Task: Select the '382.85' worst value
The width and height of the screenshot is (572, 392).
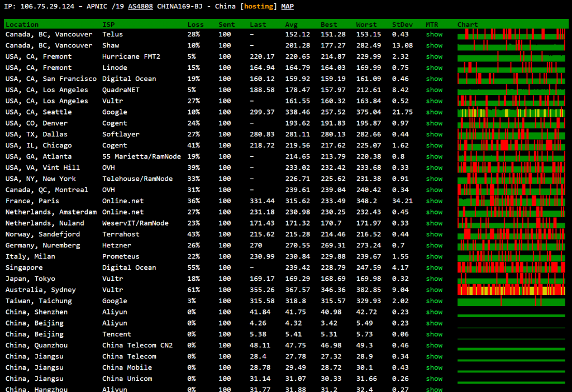Action: pos(369,290)
